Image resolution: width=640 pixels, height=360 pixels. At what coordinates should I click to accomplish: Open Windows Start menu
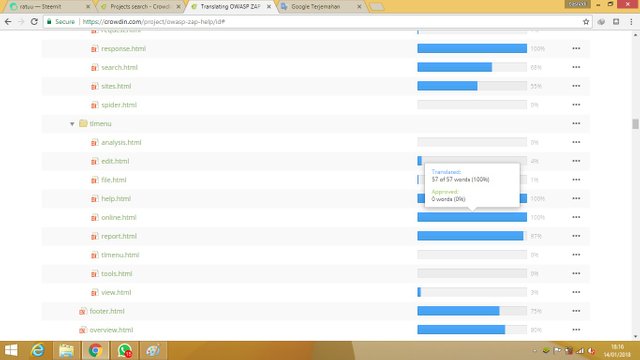pyautogui.click(x=11, y=350)
